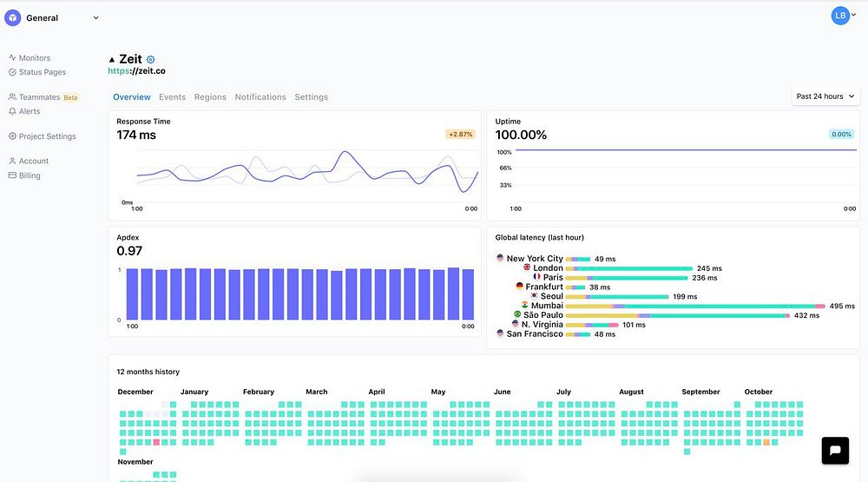868x482 pixels.
Task: Click the Account person icon
Action: [12, 161]
